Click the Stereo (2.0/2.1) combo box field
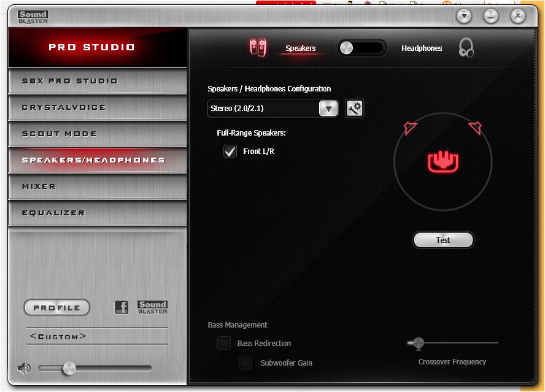The image size is (545, 392). pos(273,109)
